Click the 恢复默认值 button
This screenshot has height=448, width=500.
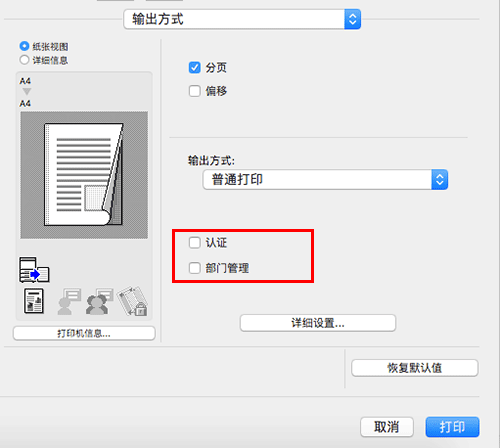click(415, 368)
